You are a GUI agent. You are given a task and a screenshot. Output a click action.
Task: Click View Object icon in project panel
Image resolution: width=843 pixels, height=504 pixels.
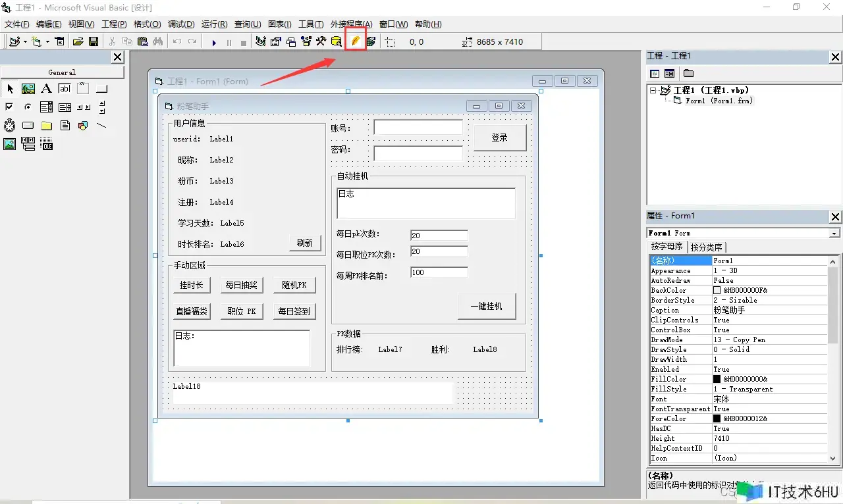pyautogui.click(x=670, y=73)
